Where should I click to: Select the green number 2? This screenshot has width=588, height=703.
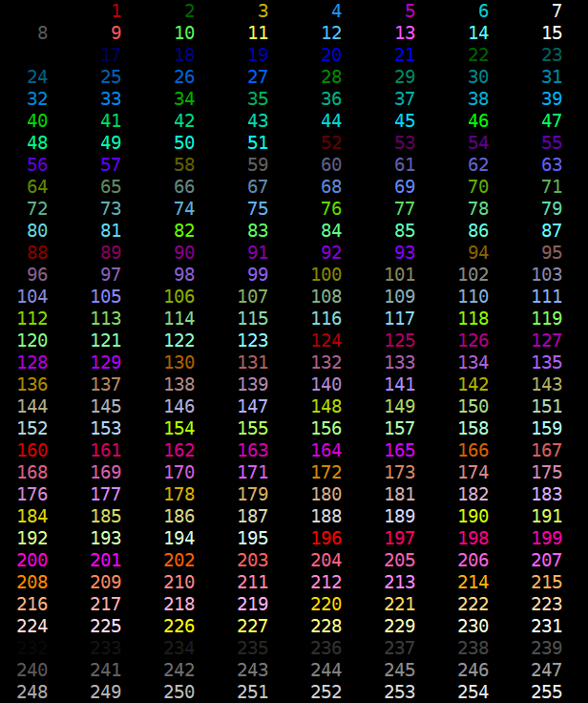point(190,11)
